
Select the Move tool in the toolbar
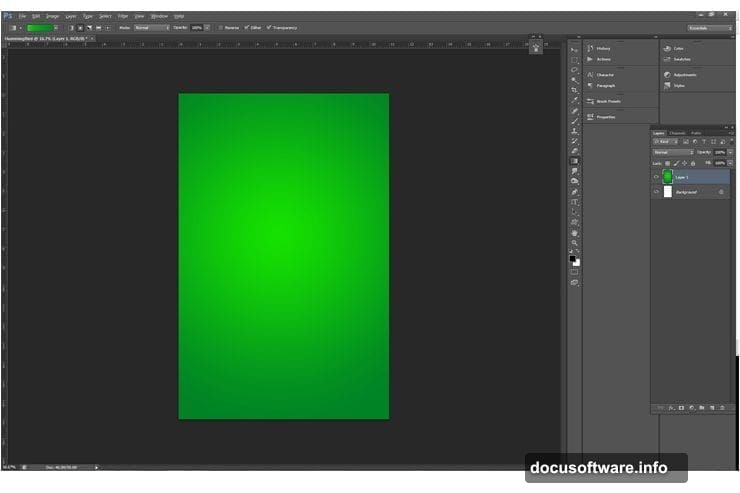click(x=574, y=50)
